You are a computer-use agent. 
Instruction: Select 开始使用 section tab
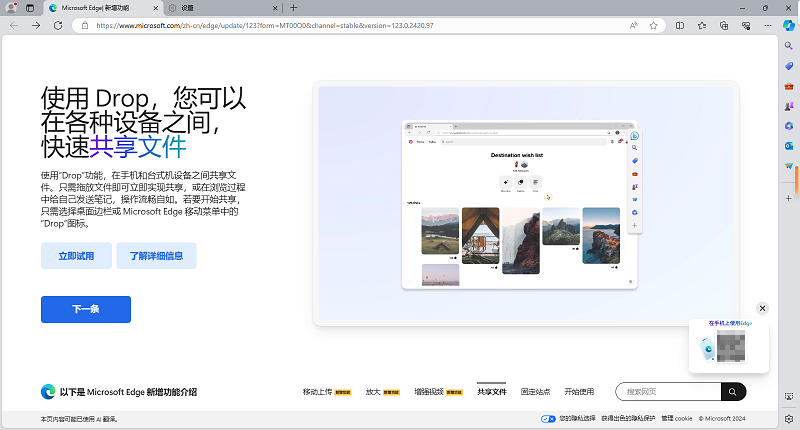pos(579,392)
